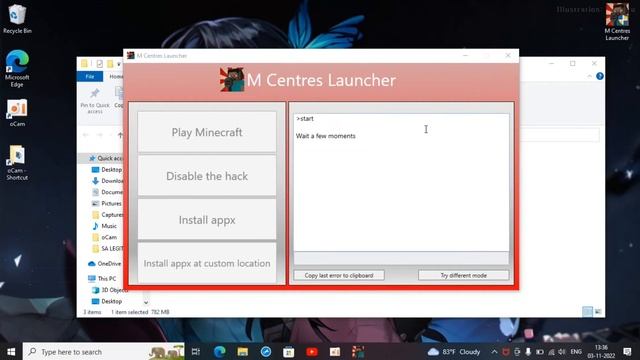Switch Explorer to large icons view layout

(x=598, y=312)
